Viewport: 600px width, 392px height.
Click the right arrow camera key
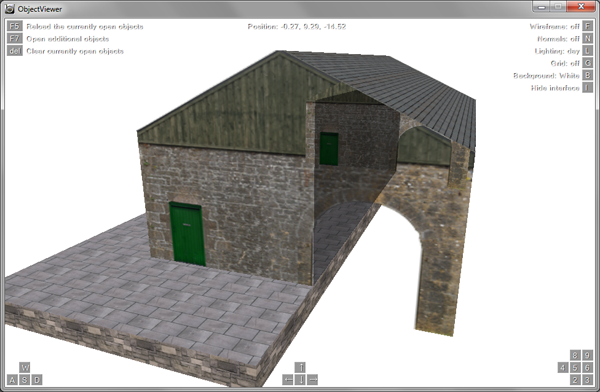pyautogui.click(x=313, y=380)
